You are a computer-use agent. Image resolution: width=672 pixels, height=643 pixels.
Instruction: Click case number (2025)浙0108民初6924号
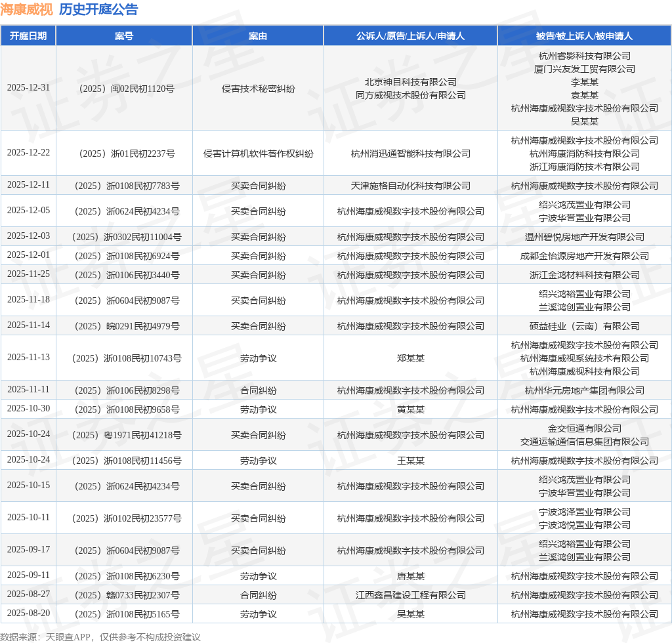(x=124, y=256)
